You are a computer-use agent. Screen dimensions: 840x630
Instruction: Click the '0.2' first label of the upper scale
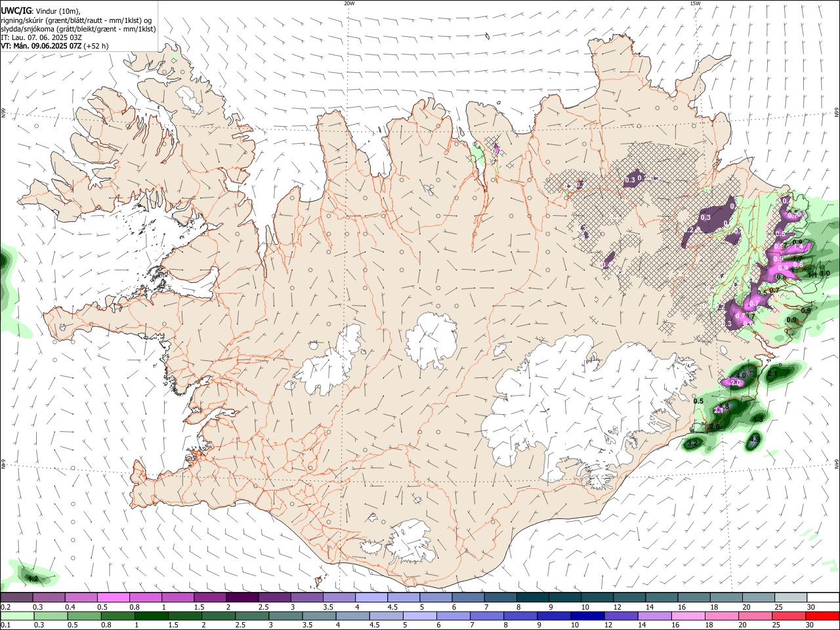click(5, 607)
